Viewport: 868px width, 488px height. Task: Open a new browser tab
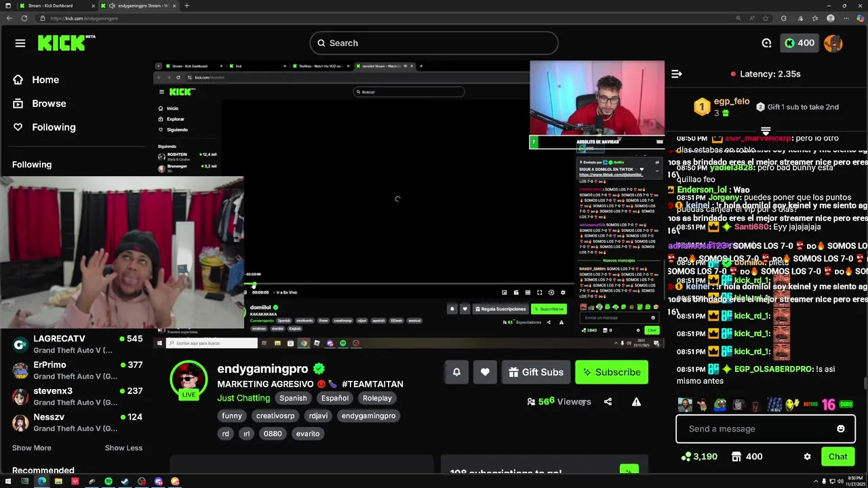point(186,5)
